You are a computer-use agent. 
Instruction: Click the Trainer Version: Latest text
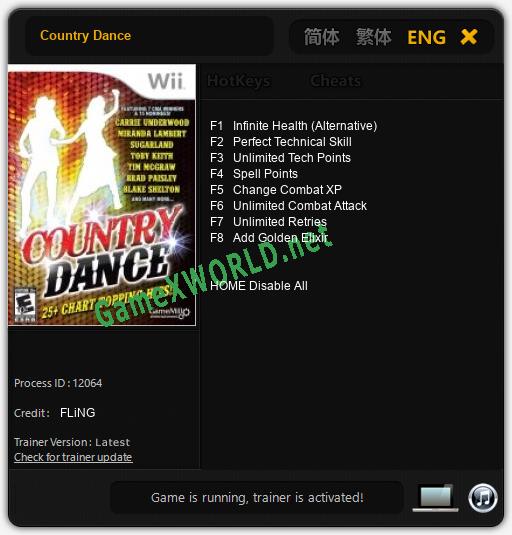coord(72,442)
